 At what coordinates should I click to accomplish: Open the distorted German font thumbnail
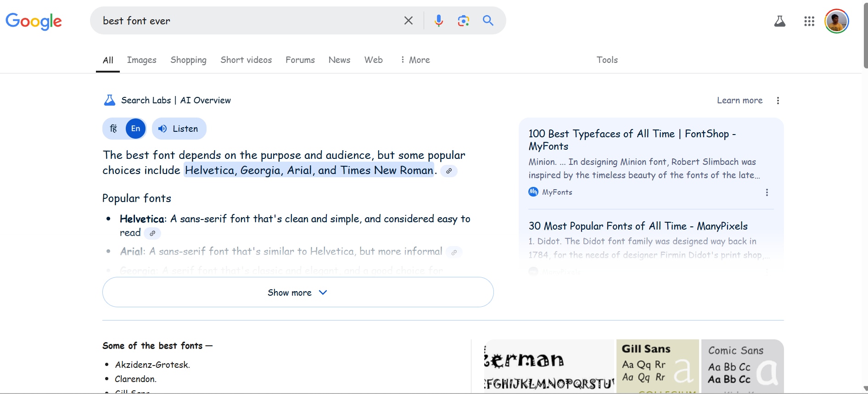pos(549,366)
